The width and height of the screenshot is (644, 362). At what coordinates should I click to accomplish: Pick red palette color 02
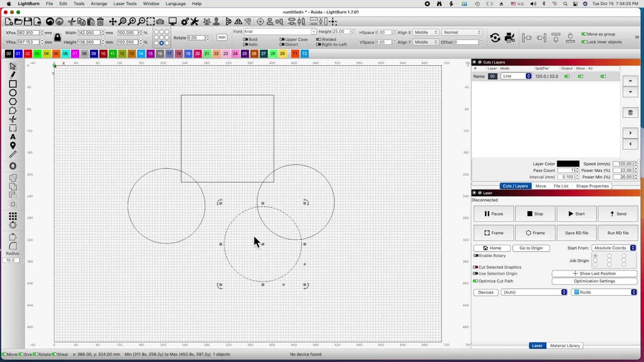27,54
